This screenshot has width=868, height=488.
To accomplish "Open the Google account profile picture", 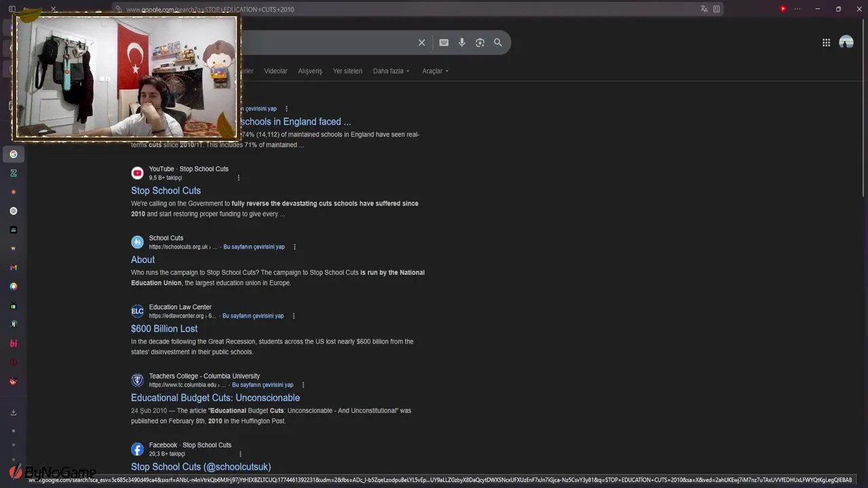I will (846, 43).
